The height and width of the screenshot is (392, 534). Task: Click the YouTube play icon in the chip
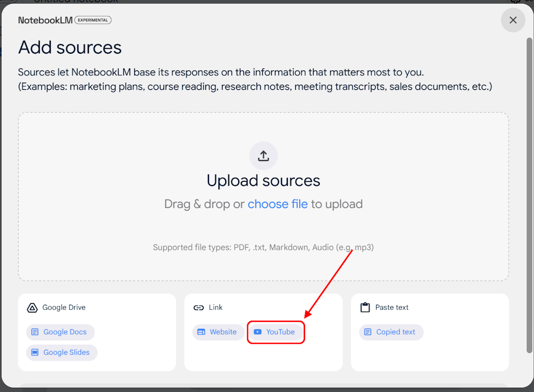258,332
